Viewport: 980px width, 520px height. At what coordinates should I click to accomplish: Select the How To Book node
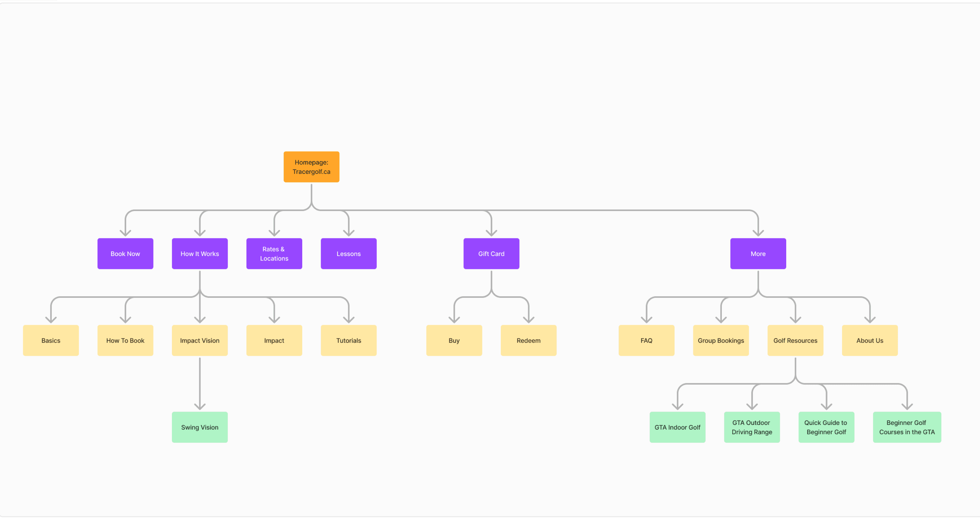coord(125,340)
